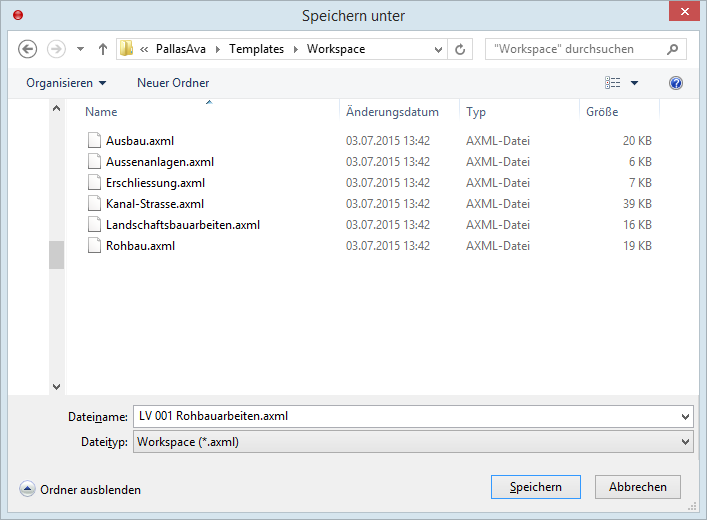This screenshot has height=520, width=707.
Task: Expand the chevron after PallasAva breadcrumb
Action: pyautogui.click(x=218, y=49)
